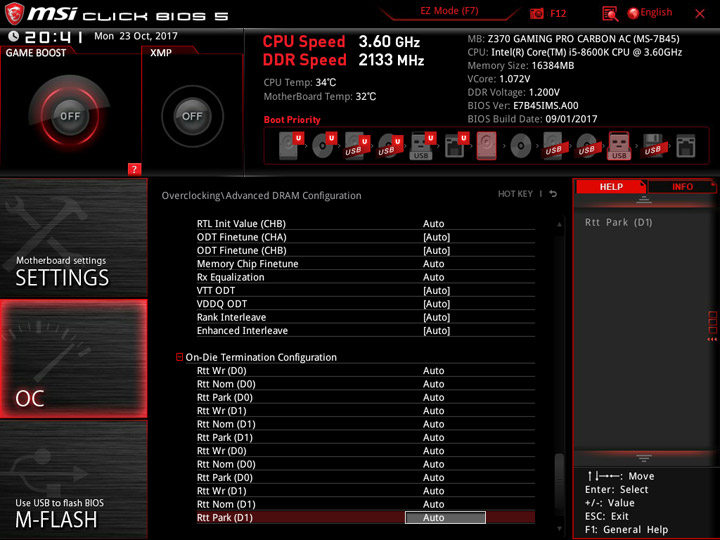Viewport: 720px width, 540px height.
Task: Open the M-FLASH BIOS flashing section
Action: tap(73, 479)
